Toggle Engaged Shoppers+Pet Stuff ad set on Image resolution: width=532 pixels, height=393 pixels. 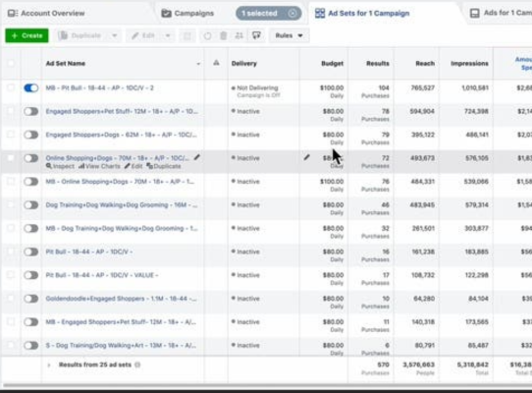pyautogui.click(x=30, y=111)
